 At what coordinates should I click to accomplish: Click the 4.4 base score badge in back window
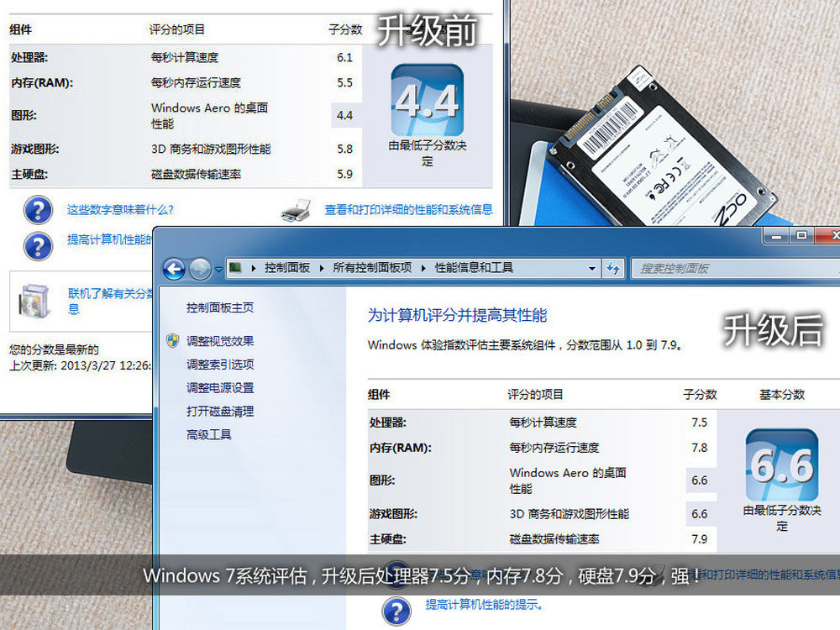coord(427,100)
